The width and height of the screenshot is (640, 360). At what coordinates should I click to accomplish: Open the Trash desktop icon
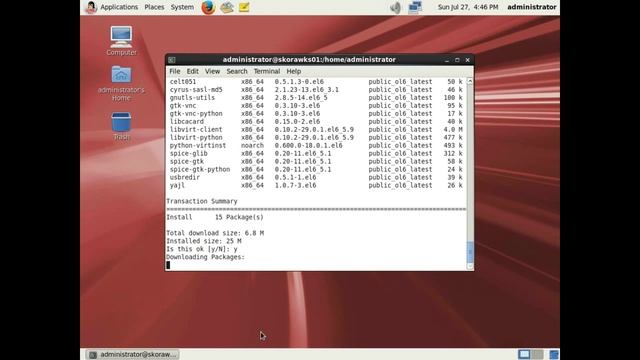tap(121, 127)
